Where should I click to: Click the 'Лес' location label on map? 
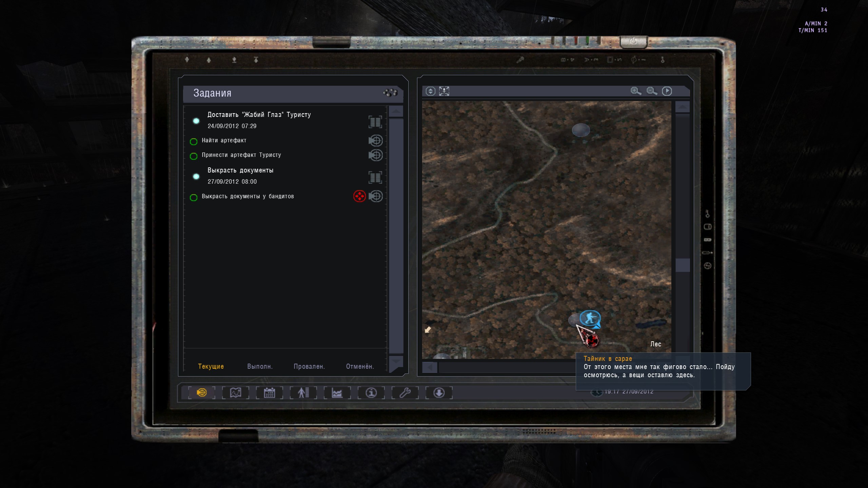pos(656,344)
